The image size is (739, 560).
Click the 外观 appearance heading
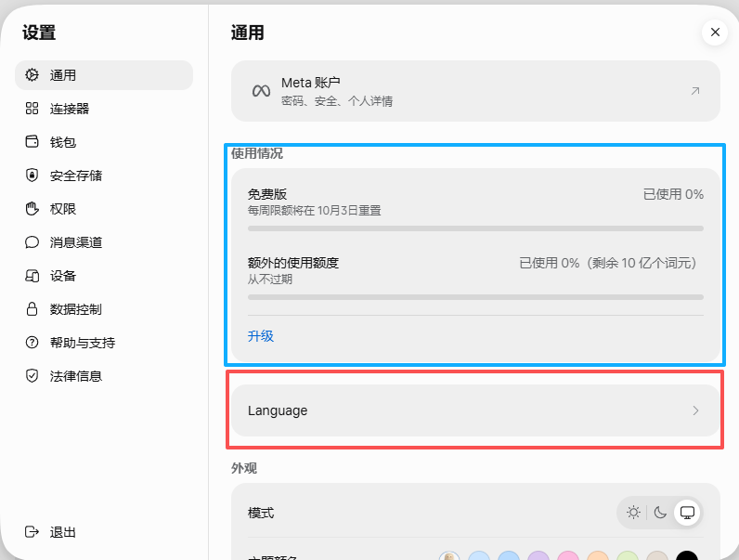244,468
